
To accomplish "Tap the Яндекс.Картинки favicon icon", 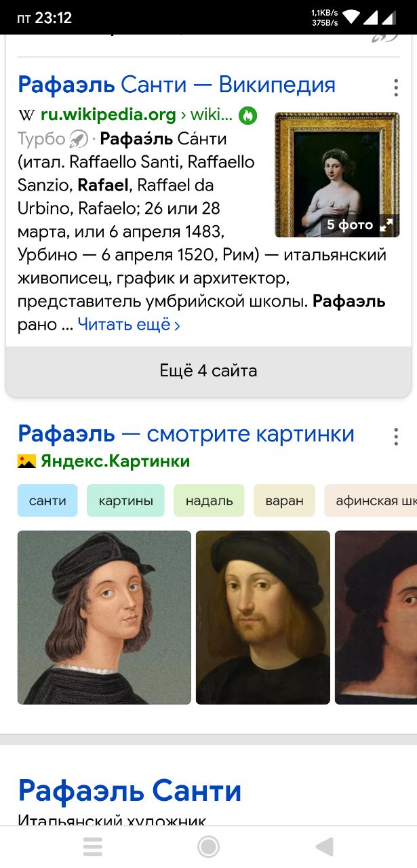I will [x=26, y=462].
